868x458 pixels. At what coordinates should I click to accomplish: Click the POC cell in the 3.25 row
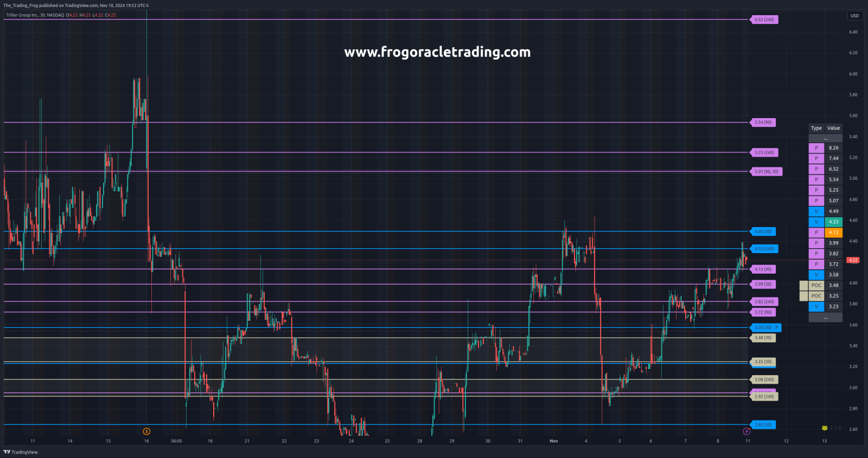coord(816,296)
